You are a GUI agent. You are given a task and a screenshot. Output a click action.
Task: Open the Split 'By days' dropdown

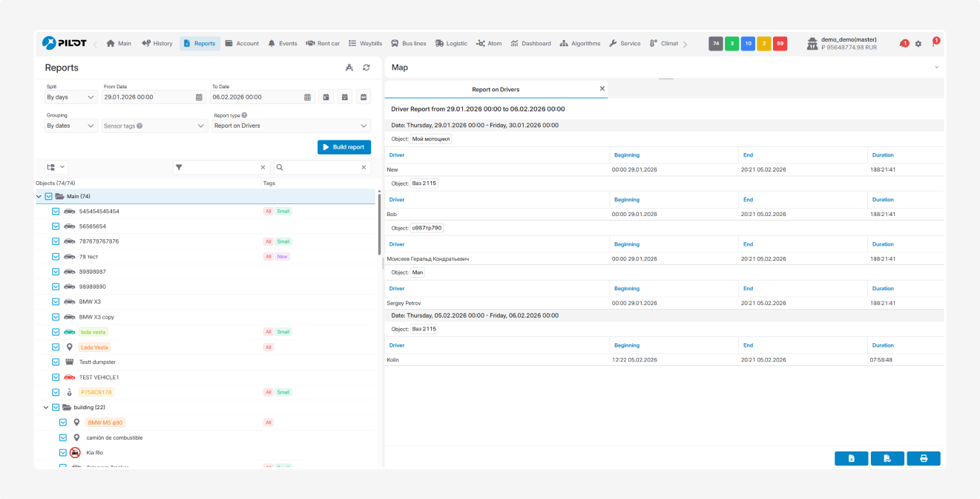click(71, 97)
